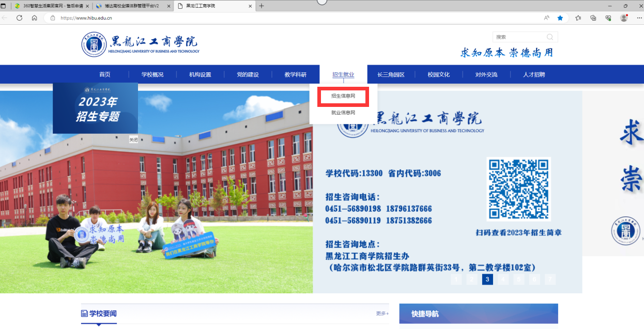Select 就业信息网 from the dropdown
The width and height of the screenshot is (644, 329).
[343, 113]
